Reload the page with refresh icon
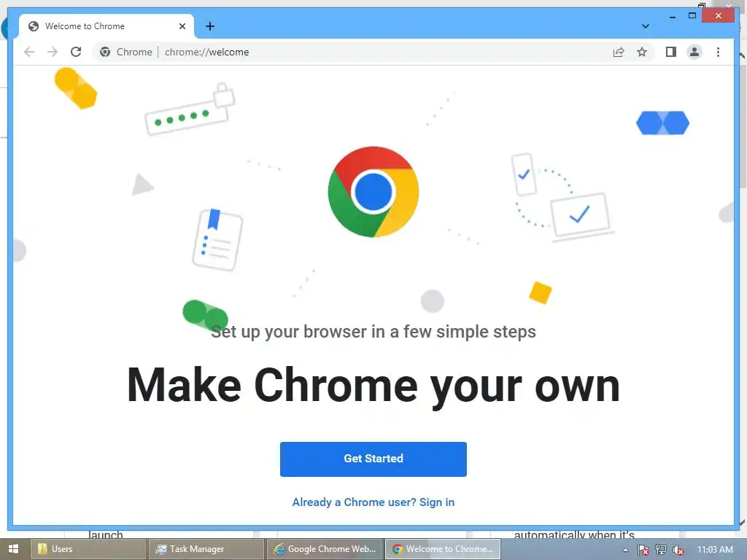The image size is (747, 560). tap(76, 52)
